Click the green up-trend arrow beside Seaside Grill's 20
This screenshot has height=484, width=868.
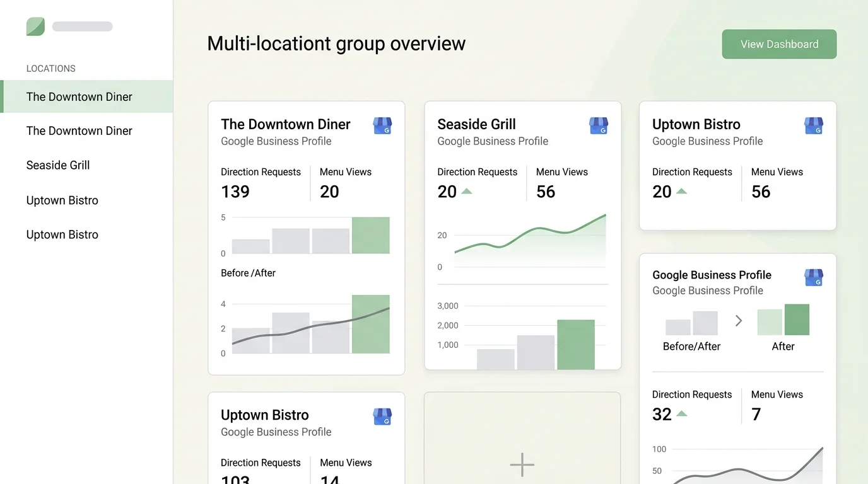pos(467,191)
